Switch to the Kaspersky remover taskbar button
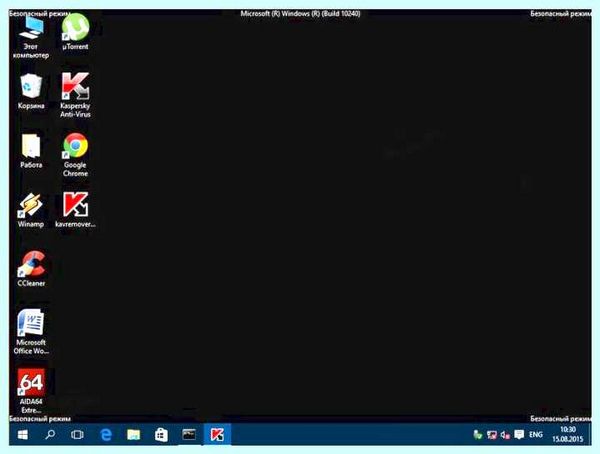 click(217, 434)
